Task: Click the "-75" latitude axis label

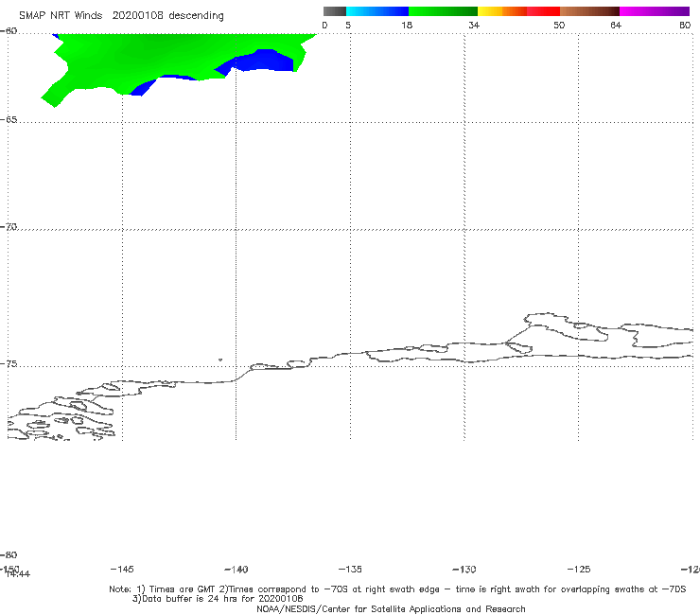Action: 9,364
